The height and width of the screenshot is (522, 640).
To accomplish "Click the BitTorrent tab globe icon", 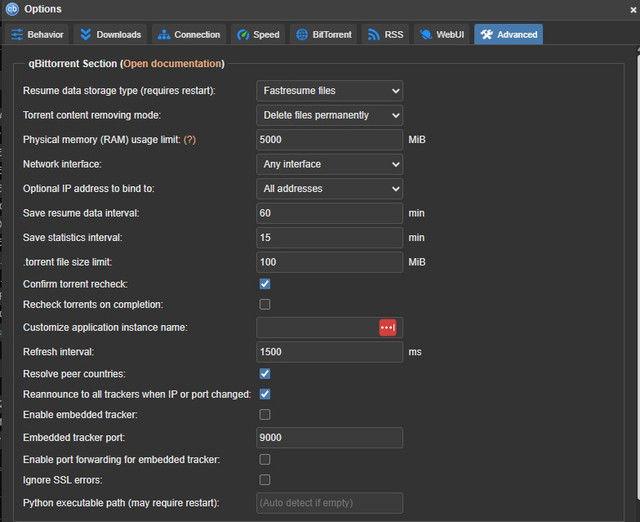I will (x=302, y=35).
